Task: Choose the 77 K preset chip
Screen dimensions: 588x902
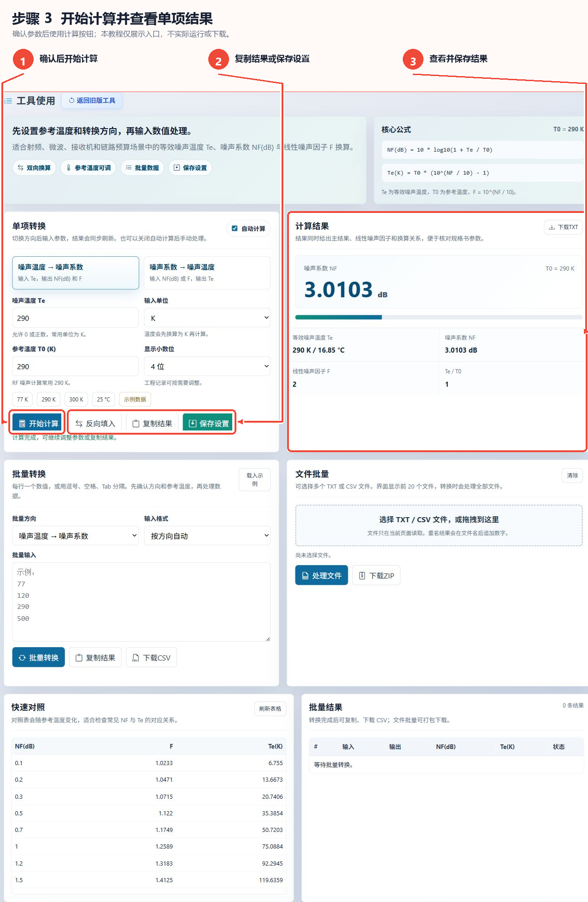Action: (23, 399)
